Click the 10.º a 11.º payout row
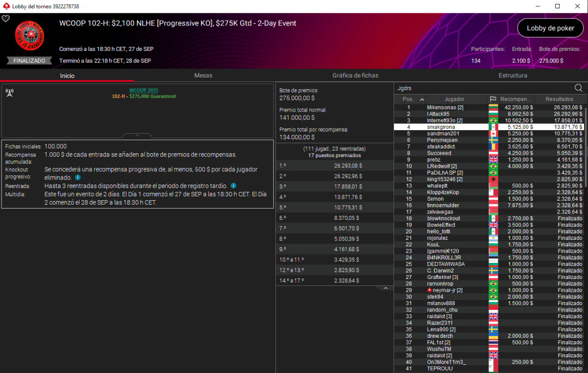The width and height of the screenshot is (588, 373). [335, 259]
